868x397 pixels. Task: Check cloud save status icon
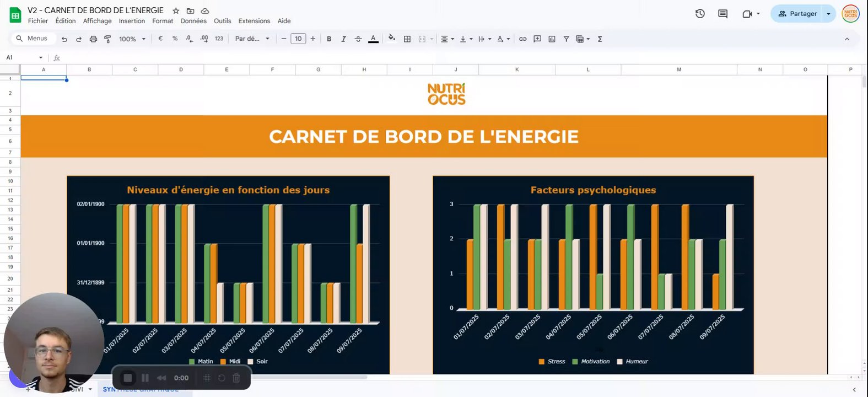click(x=205, y=10)
